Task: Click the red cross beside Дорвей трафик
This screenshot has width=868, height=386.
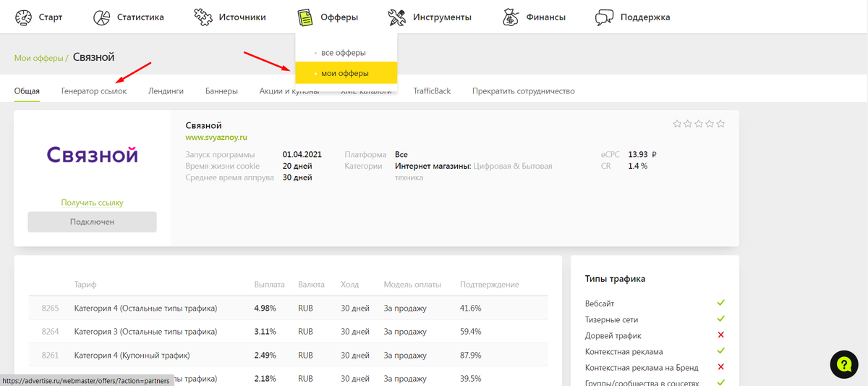Action: pos(720,335)
